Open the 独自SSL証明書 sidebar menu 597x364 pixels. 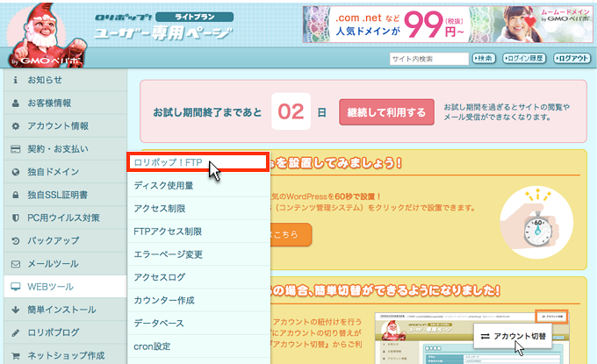click(65, 195)
